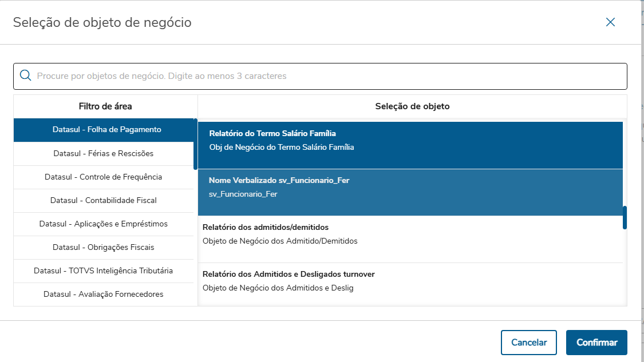Select Datasul - Obrigações Fiscais filter
This screenshot has width=644, height=362.
(x=104, y=247)
